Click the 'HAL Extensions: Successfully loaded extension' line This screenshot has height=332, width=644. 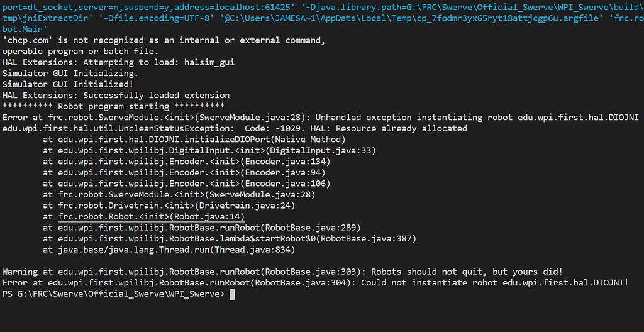[x=116, y=96]
